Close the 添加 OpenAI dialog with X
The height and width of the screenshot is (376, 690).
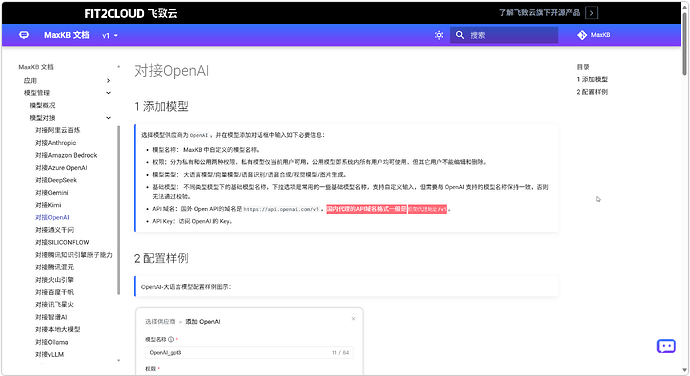coord(353,319)
